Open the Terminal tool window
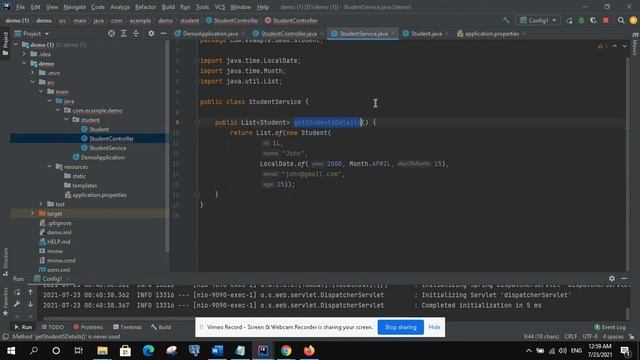The height and width of the screenshot is (360, 640). pos(127,327)
